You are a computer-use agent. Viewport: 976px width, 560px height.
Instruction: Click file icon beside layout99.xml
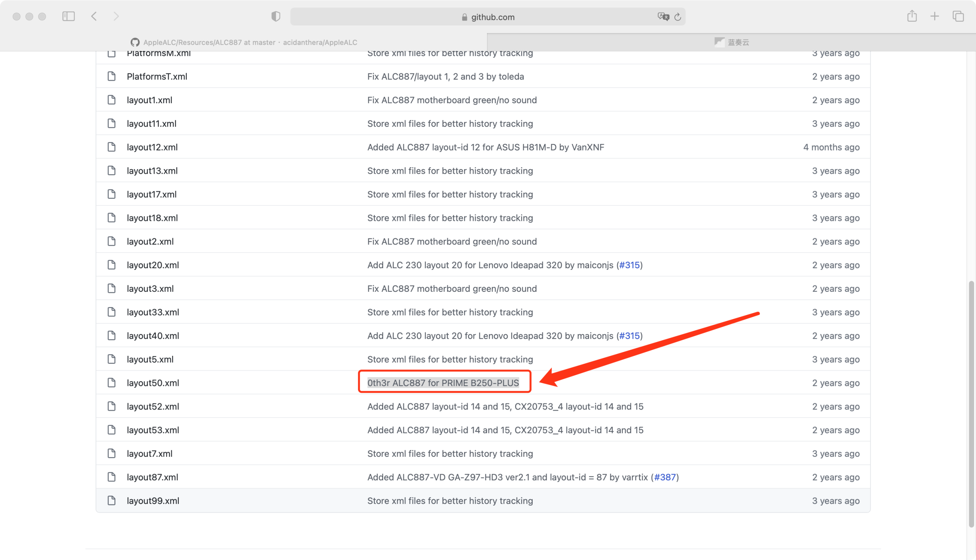tap(112, 501)
